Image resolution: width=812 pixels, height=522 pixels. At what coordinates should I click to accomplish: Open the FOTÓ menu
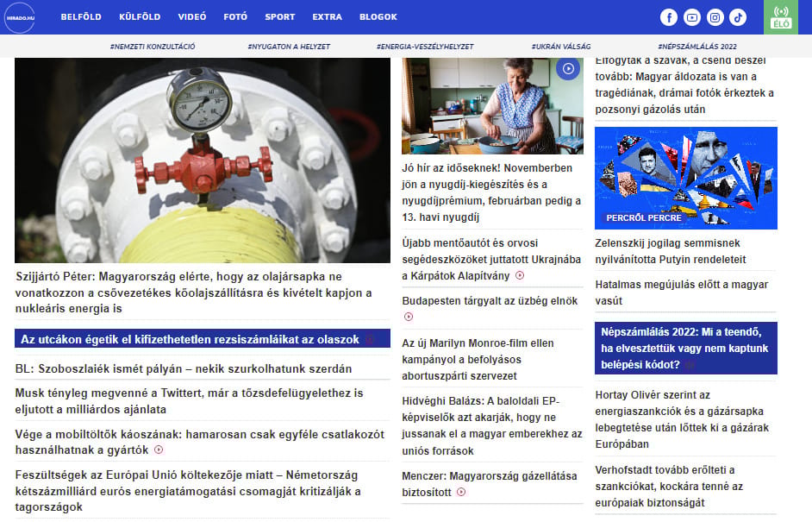tap(235, 16)
